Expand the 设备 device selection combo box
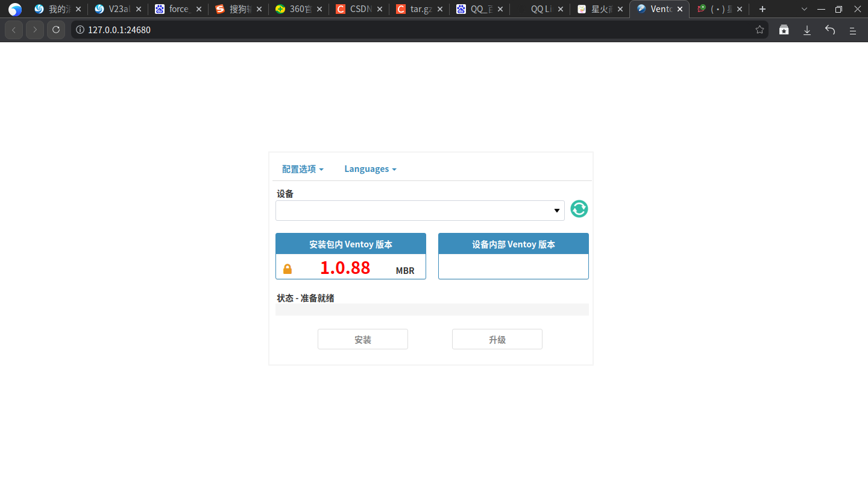This screenshot has height=502, width=868. pos(420,211)
